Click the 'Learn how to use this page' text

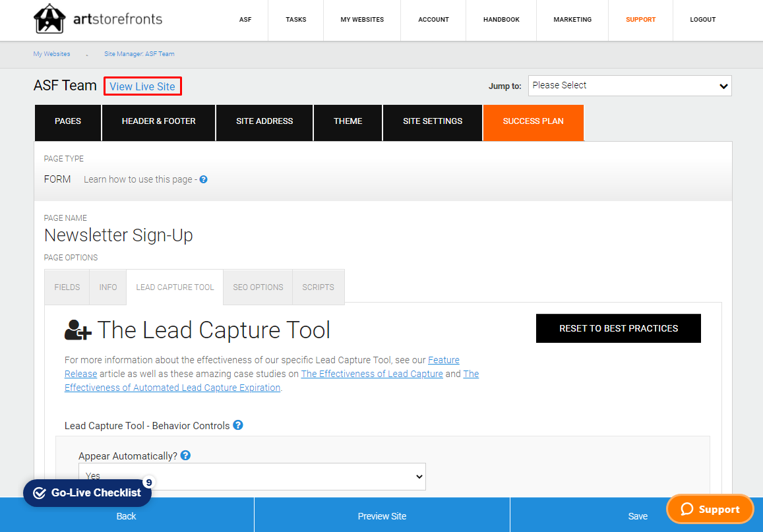(x=138, y=179)
